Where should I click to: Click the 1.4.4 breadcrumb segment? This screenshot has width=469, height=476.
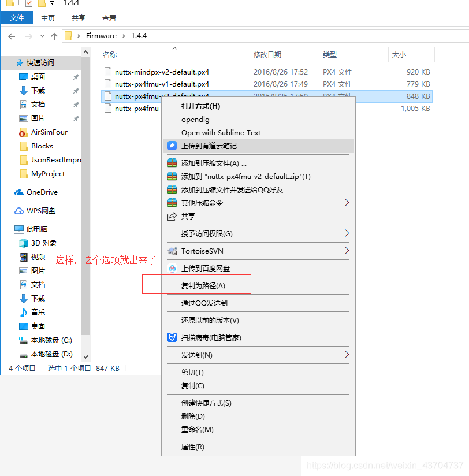point(139,36)
